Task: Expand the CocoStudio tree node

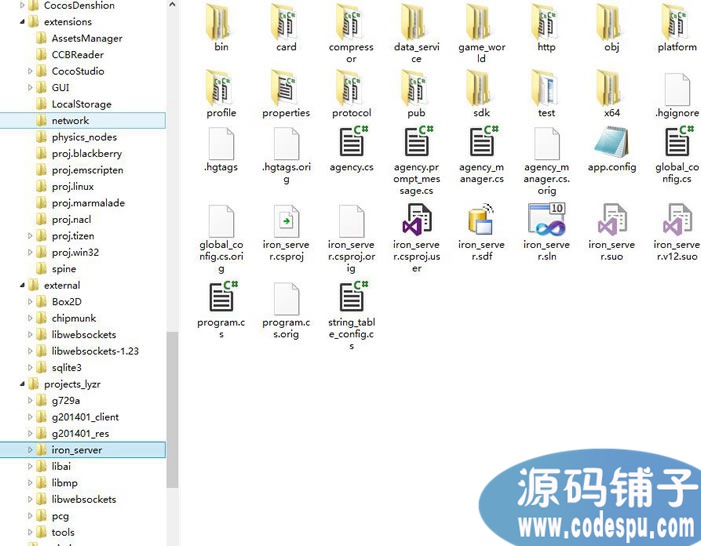Action: point(30,71)
